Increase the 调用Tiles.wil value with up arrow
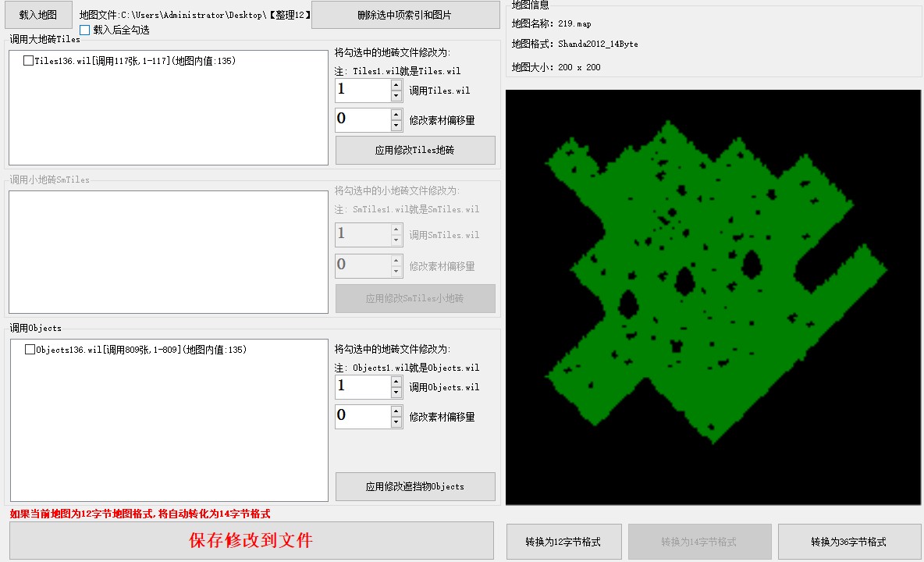 point(396,85)
